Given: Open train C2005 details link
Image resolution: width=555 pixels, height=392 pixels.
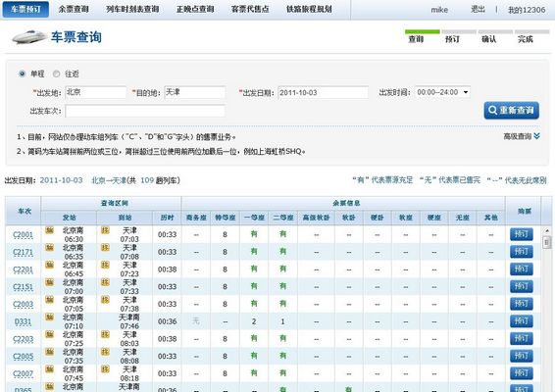Looking at the screenshot, I should 23,357.
